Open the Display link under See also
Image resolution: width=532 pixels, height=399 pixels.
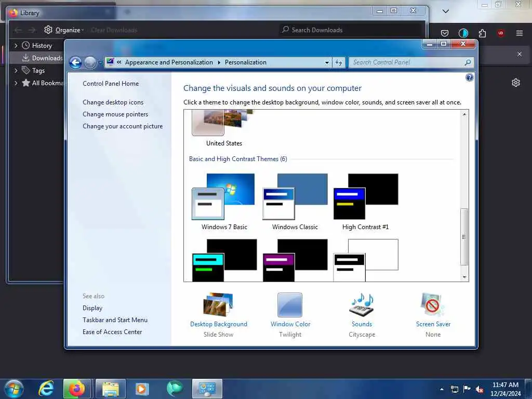(92, 308)
